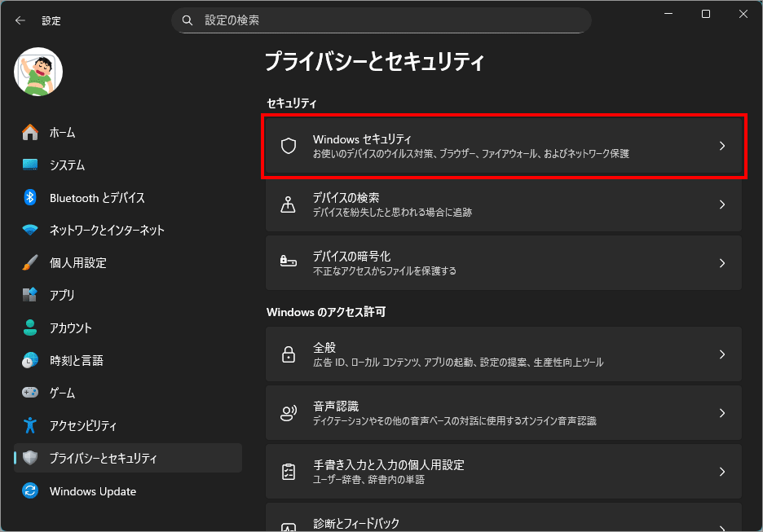Image resolution: width=763 pixels, height=532 pixels.
Task: Go to ネットワークとインターネット settings
Action: [106, 230]
